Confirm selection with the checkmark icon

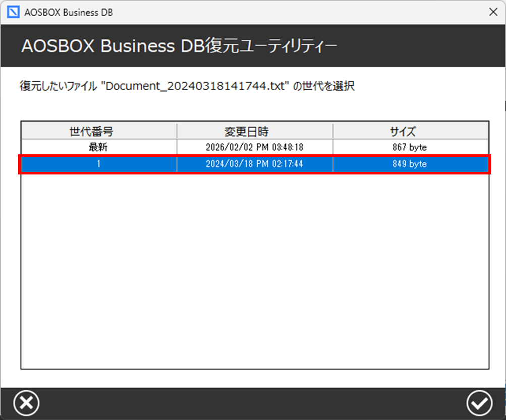click(479, 403)
